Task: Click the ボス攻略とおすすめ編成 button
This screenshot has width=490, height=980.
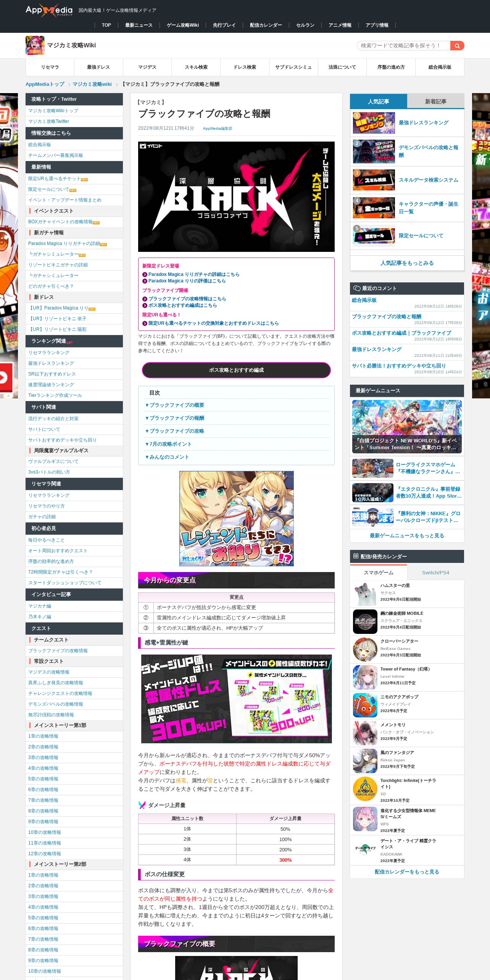Action: 236,370
